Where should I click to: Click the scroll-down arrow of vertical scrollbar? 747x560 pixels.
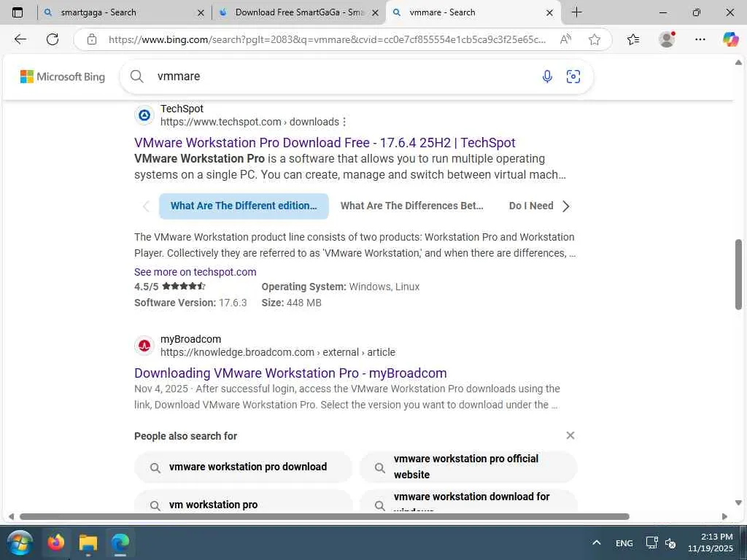738,503
